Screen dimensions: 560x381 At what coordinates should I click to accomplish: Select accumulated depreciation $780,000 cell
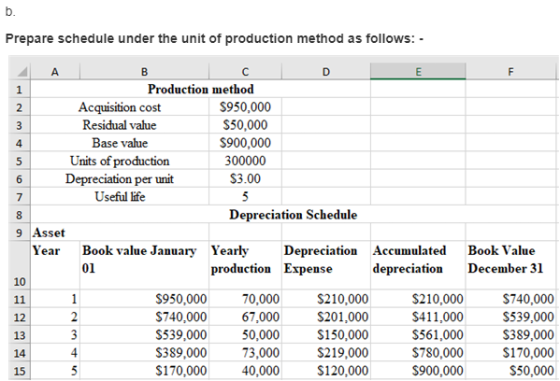tap(418, 353)
